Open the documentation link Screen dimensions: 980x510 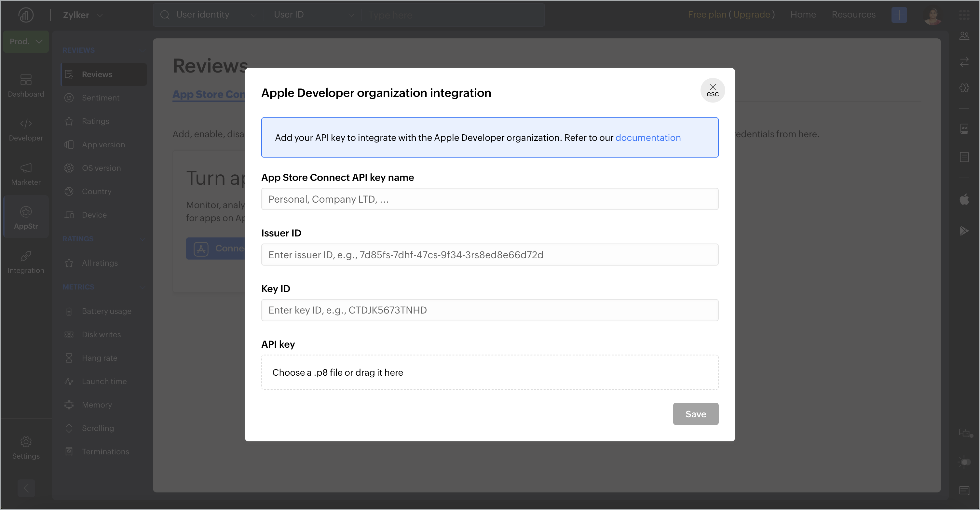tap(648, 138)
